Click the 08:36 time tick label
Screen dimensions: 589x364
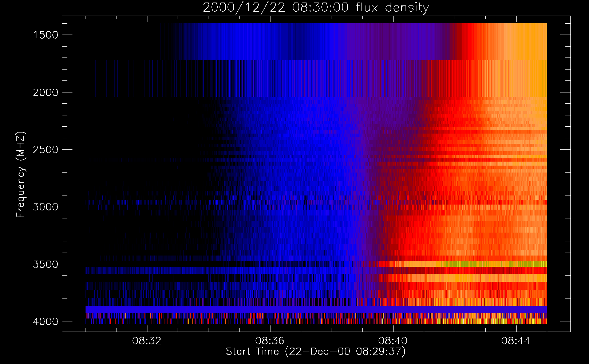point(270,341)
